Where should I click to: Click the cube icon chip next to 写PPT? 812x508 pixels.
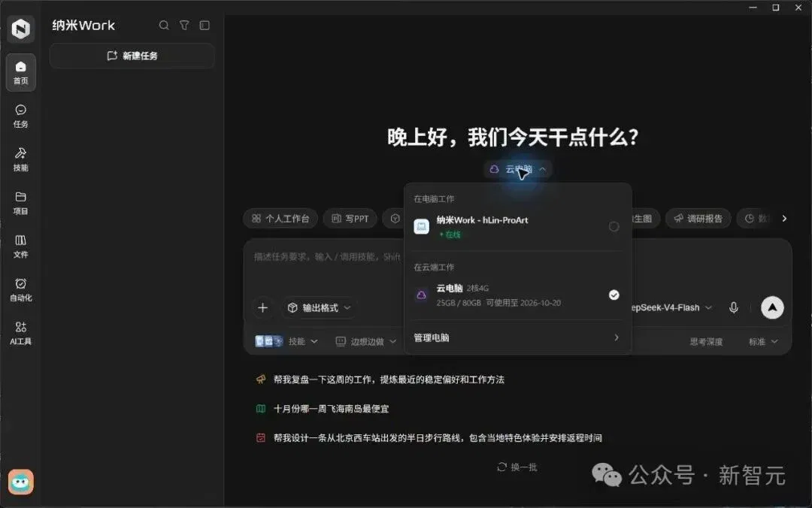point(394,219)
